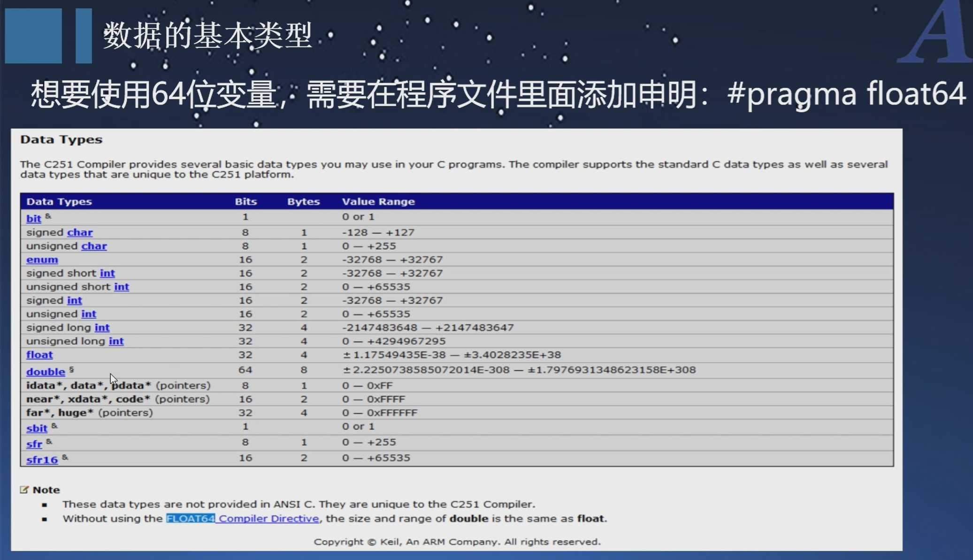The image size is (973, 560).
Task: Click the 'Note' heading text
Action: [x=46, y=490]
